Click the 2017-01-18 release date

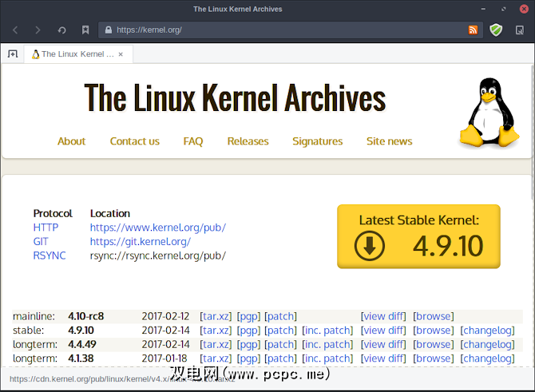[x=164, y=358]
